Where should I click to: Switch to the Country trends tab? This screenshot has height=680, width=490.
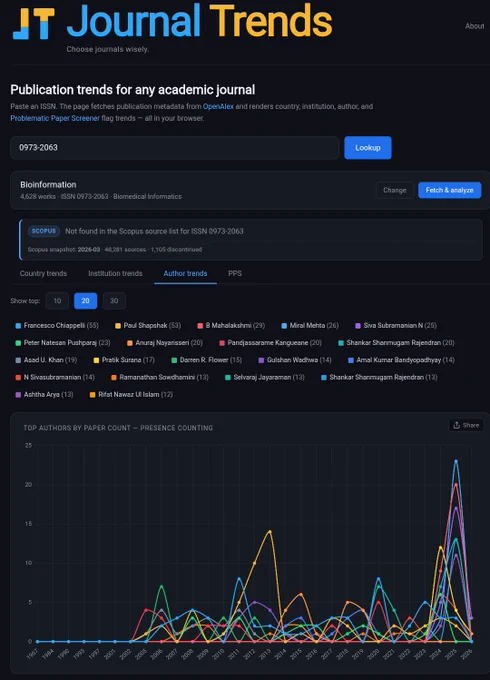pyautogui.click(x=43, y=273)
